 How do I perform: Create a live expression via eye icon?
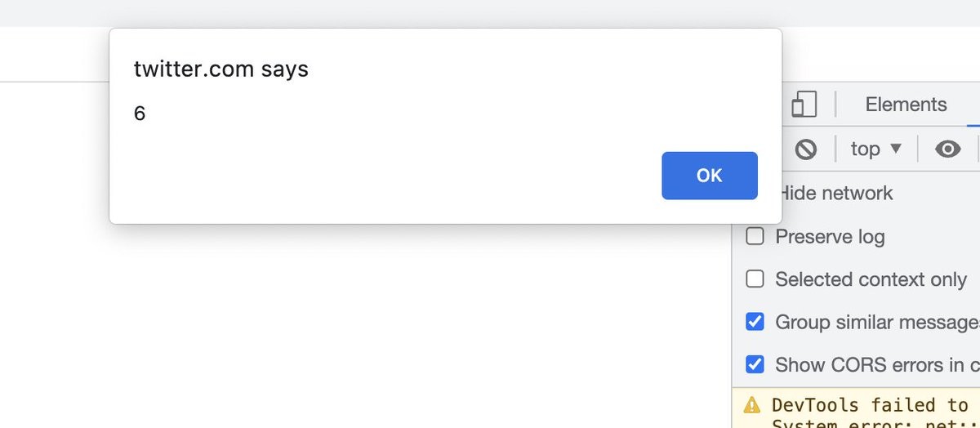947,149
